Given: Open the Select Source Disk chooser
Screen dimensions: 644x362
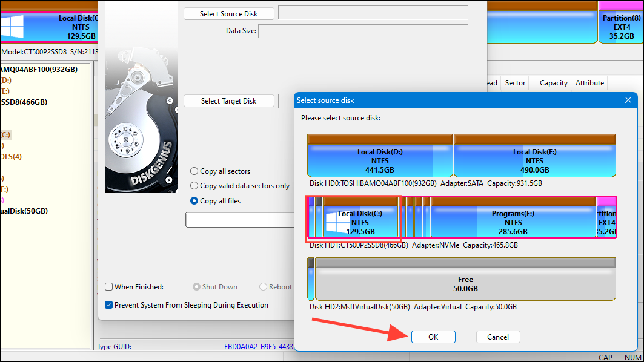Looking at the screenshot, I should [229, 13].
